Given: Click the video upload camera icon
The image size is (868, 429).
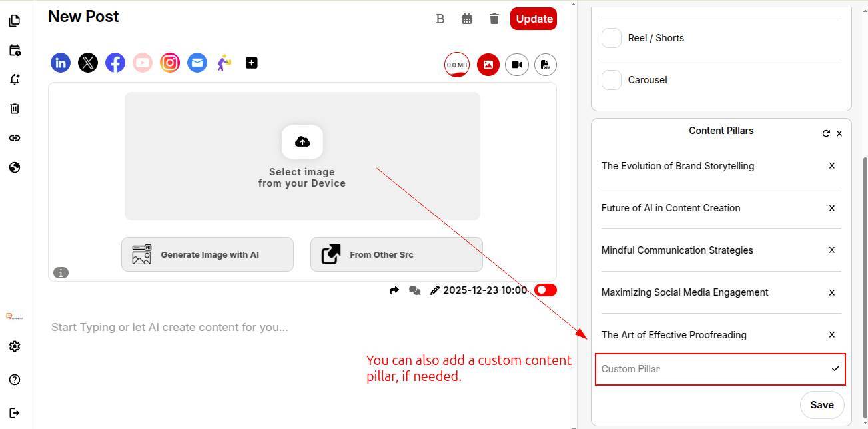Looking at the screenshot, I should coord(516,65).
